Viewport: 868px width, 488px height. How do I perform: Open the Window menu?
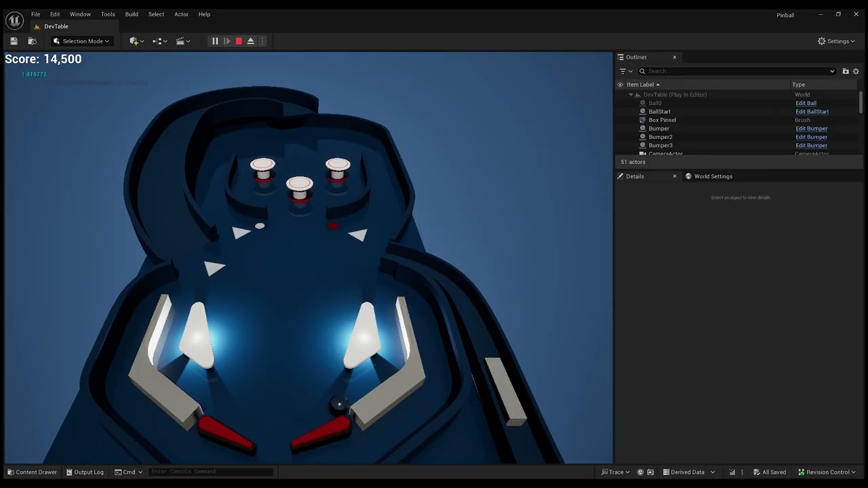coord(80,14)
